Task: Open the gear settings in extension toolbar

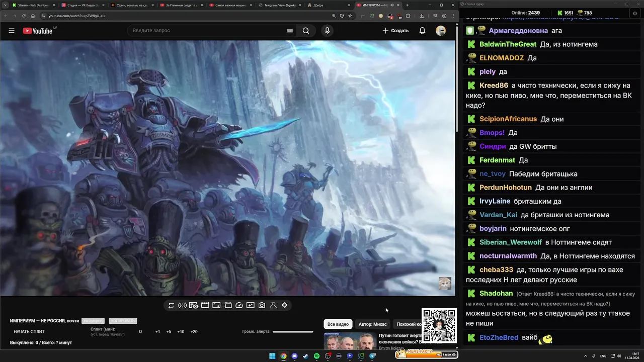Action: [284, 305]
